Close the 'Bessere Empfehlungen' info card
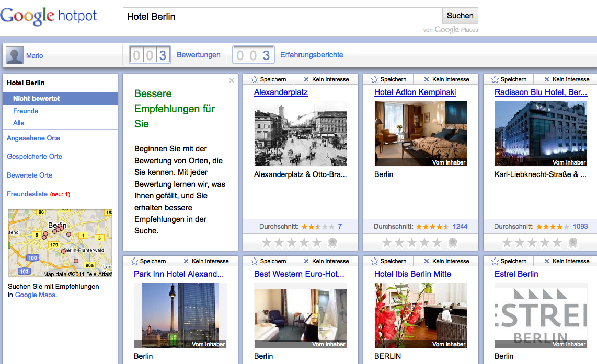 pos(232,80)
